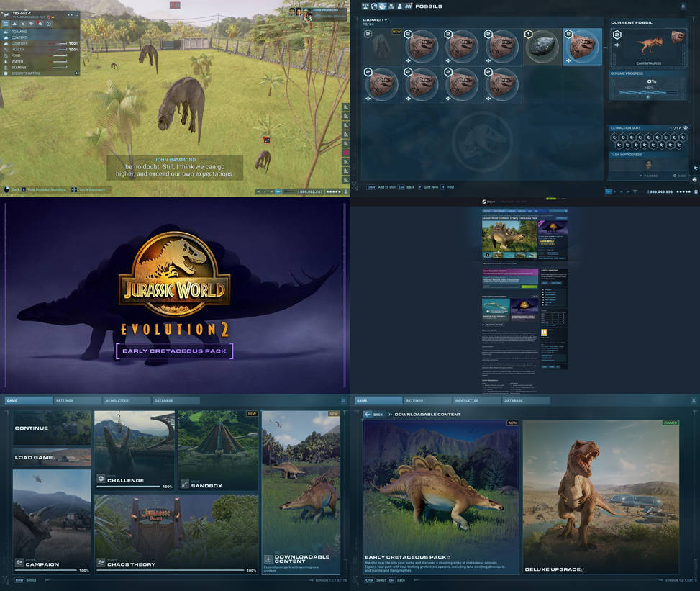Click the Campaign tile icon beside its label
700x591 pixels.
19,563
